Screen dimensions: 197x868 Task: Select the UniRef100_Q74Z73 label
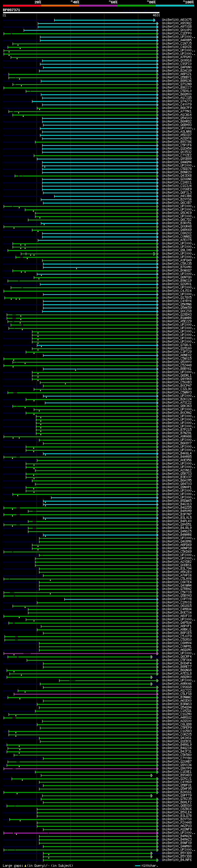tap(177, 101)
